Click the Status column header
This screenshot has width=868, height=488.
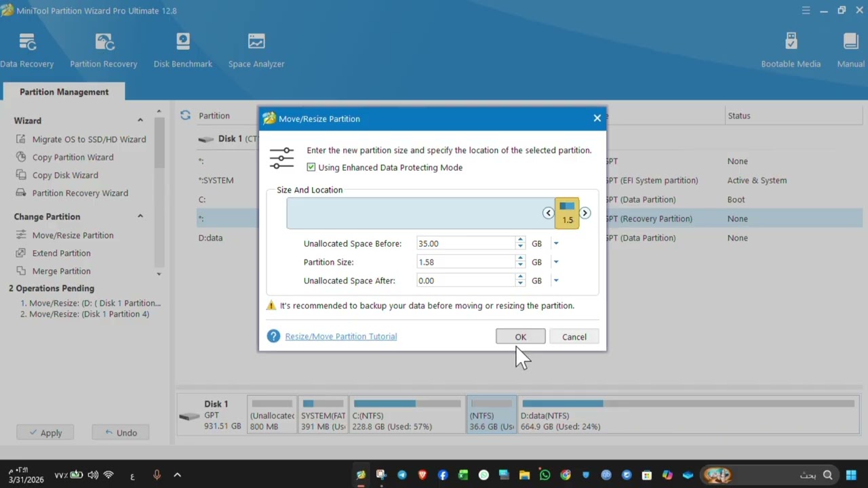coord(739,115)
